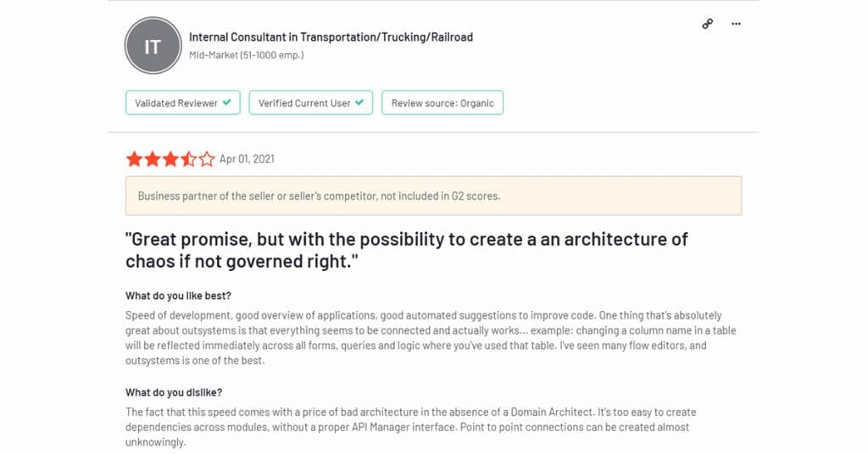868x454 pixels.
Task: Click the second red rating star
Action: point(153,159)
